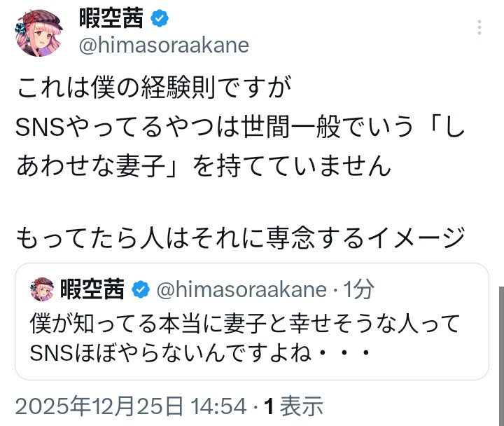Click the verified badge beside the top display name
Viewport: 504px width, 426px height.
tap(160, 19)
